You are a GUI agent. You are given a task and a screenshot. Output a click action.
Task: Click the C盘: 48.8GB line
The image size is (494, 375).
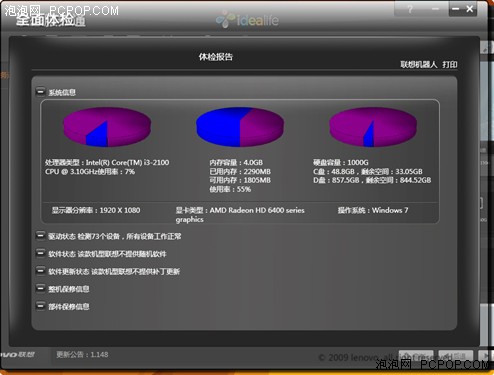pyautogui.click(x=368, y=172)
